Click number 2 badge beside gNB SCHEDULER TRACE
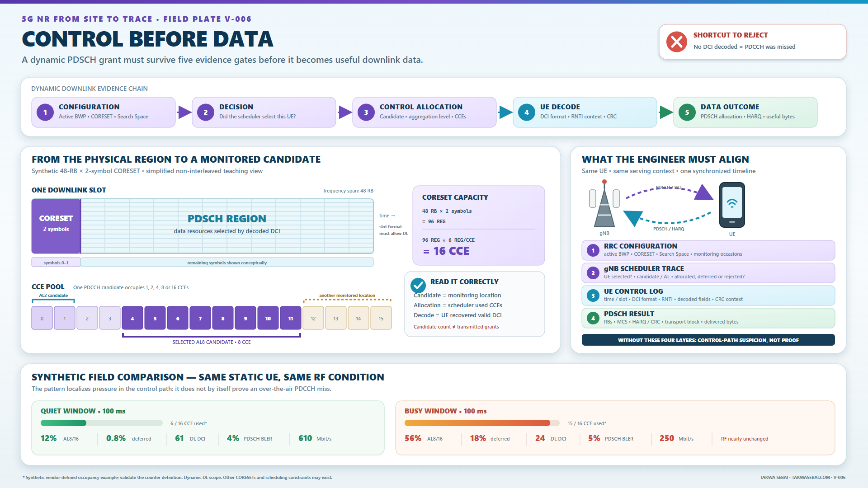 [x=593, y=273]
